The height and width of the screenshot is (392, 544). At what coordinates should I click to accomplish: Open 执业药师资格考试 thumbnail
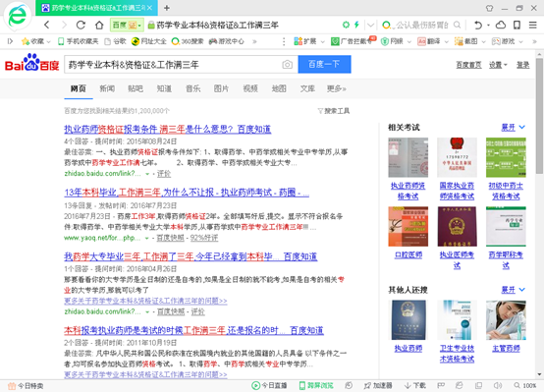(408, 157)
